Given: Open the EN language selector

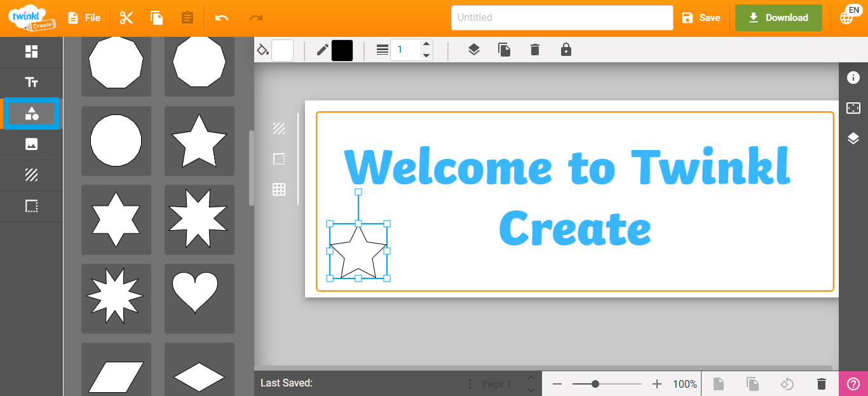Looking at the screenshot, I should (x=849, y=16).
